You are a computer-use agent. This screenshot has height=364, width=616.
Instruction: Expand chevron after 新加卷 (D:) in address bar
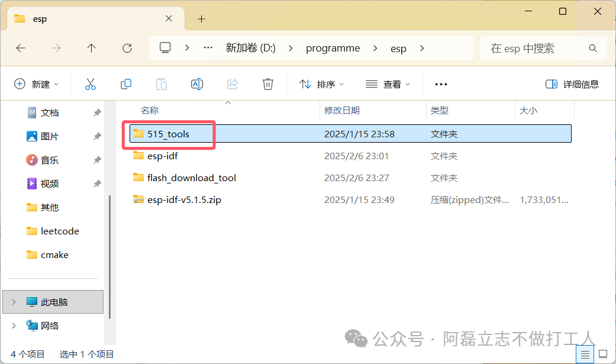pyautogui.click(x=291, y=49)
